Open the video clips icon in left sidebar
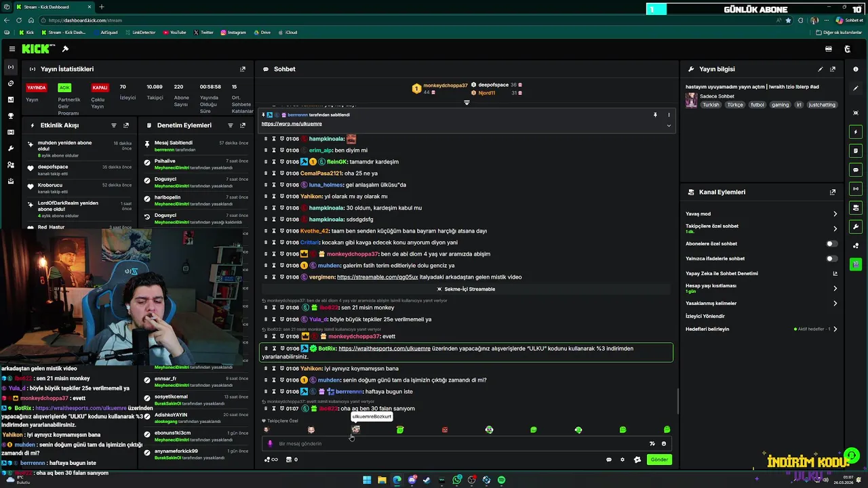868x488 pixels. click(x=11, y=132)
